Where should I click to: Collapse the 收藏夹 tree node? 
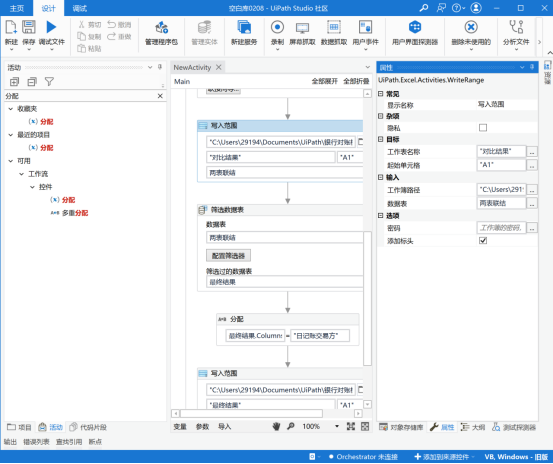[11, 109]
